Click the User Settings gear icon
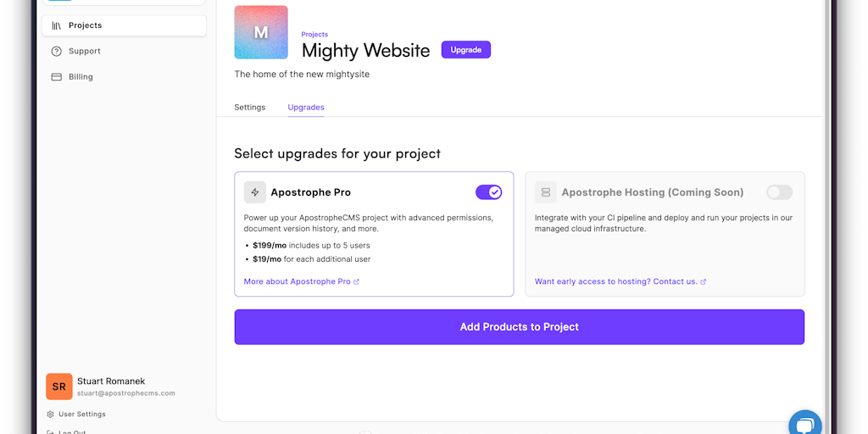 51,415
